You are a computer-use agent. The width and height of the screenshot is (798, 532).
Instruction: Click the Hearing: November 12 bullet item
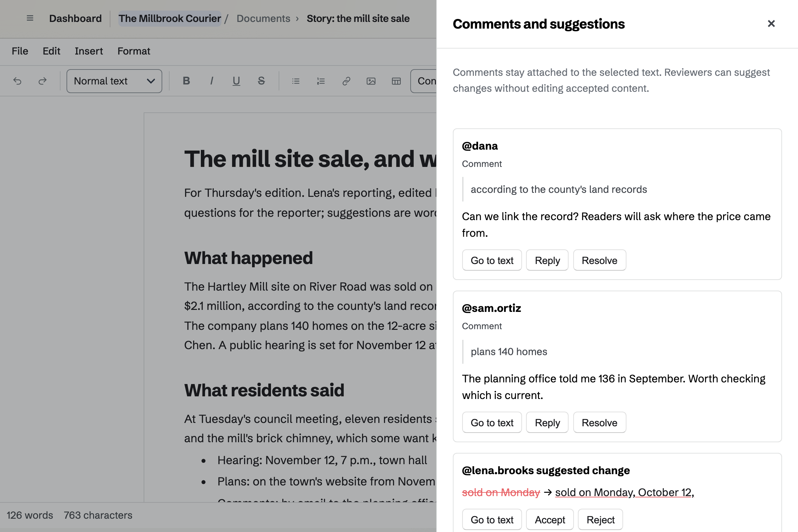click(322, 460)
